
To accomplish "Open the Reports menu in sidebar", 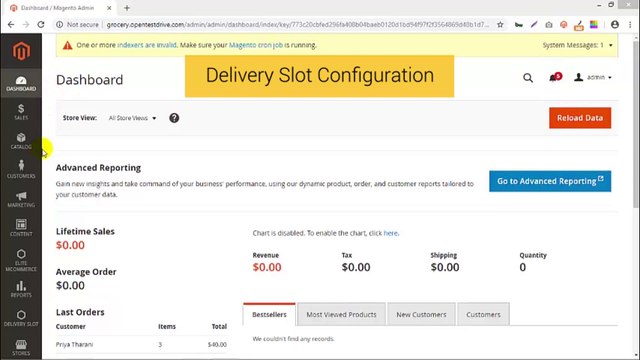I will pos(21,289).
